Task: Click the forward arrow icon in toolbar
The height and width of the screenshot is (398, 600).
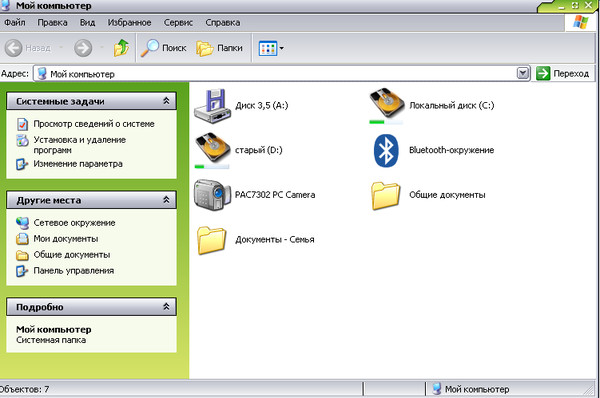Action: (83, 48)
